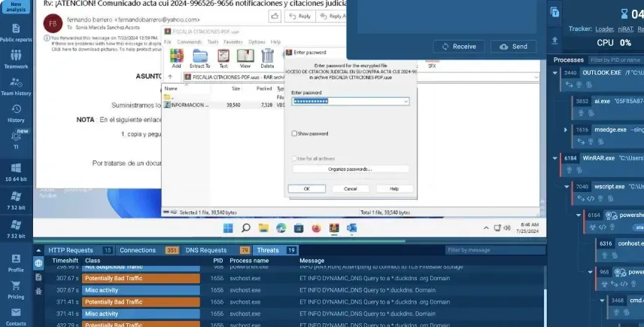The height and width of the screenshot is (327, 644).
Task: Click the WinRAR Add toolbar icon
Action: [177, 59]
